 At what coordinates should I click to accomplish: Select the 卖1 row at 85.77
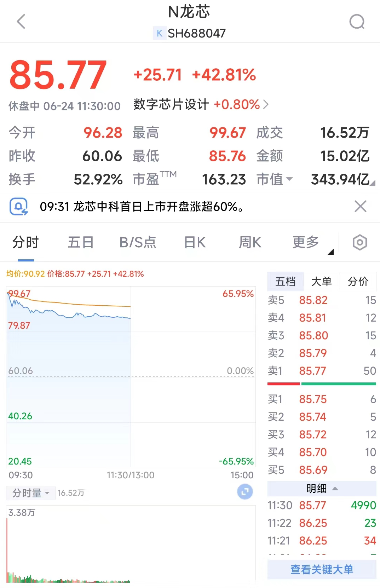tap(322, 371)
